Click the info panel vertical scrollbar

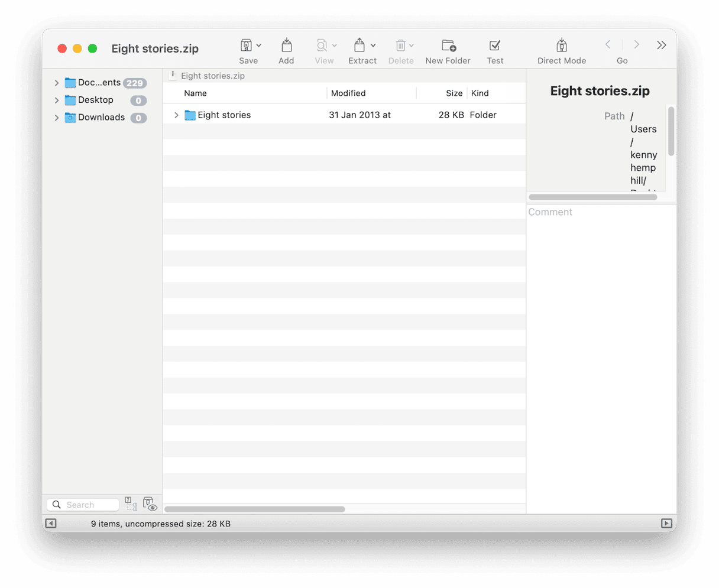tap(671, 131)
